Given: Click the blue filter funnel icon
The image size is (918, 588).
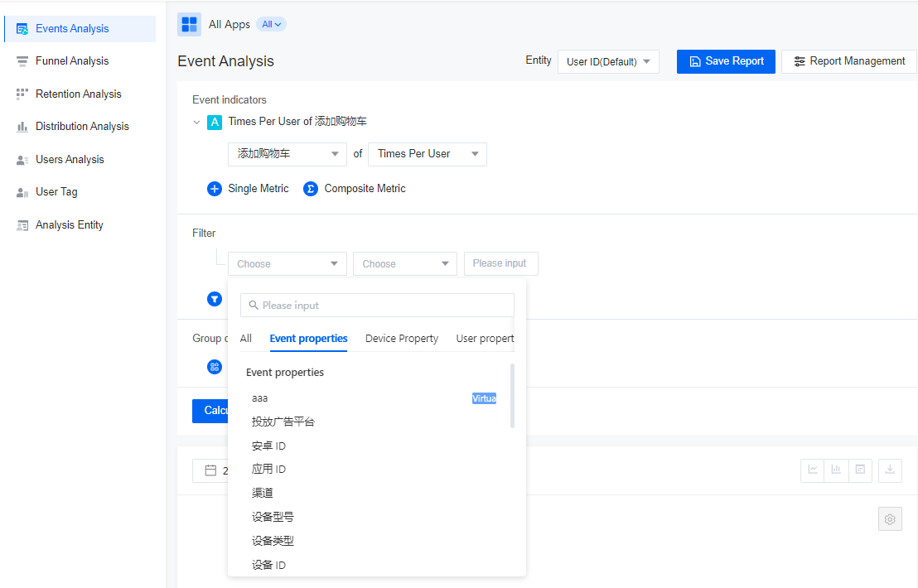Looking at the screenshot, I should [215, 299].
